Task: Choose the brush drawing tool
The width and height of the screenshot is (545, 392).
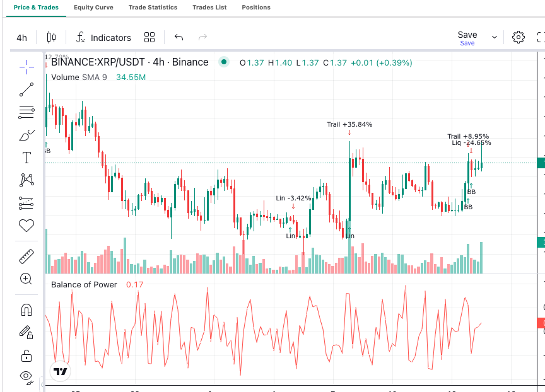Action: 26,135
